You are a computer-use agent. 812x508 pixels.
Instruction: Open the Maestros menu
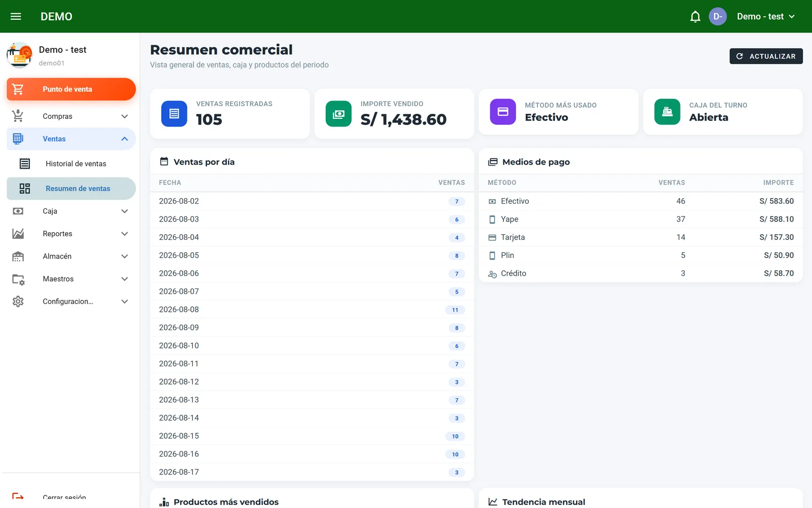point(71,279)
